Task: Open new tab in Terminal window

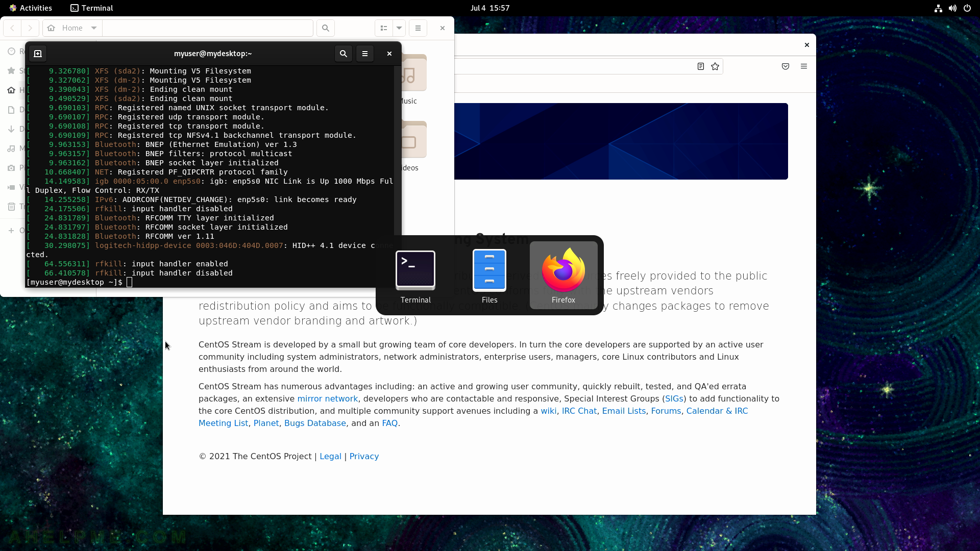Action: point(38,54)
